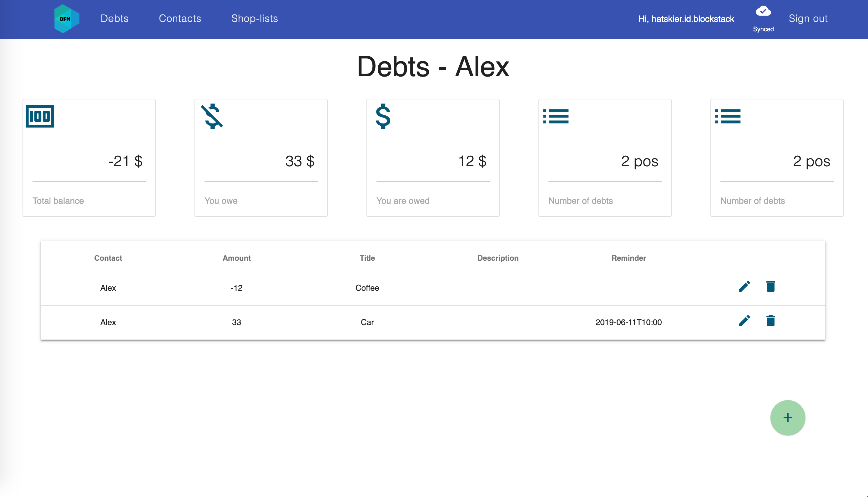Image resolution: width=868 pixels, height=497 pixels.
Task: Delete the Coffee debt entry
Action: click(x=770, y=286)
